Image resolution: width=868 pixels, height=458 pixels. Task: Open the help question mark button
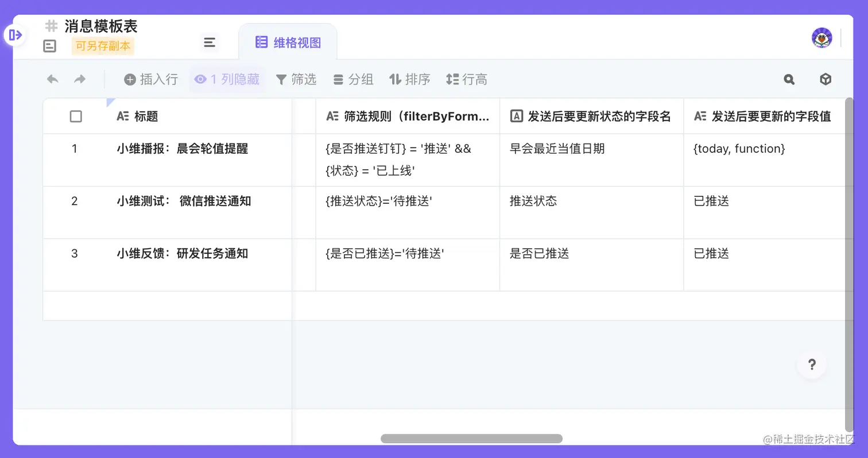[812, 364]
